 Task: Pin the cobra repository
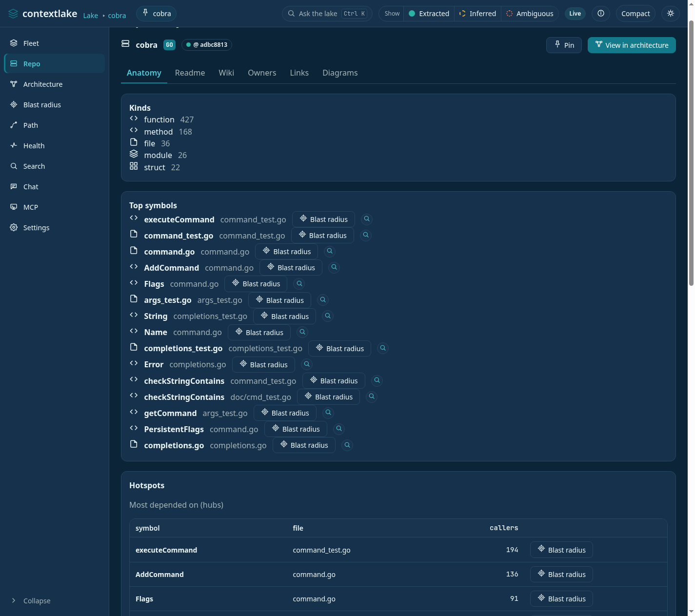pyautogui.click(x=564, y=45)
